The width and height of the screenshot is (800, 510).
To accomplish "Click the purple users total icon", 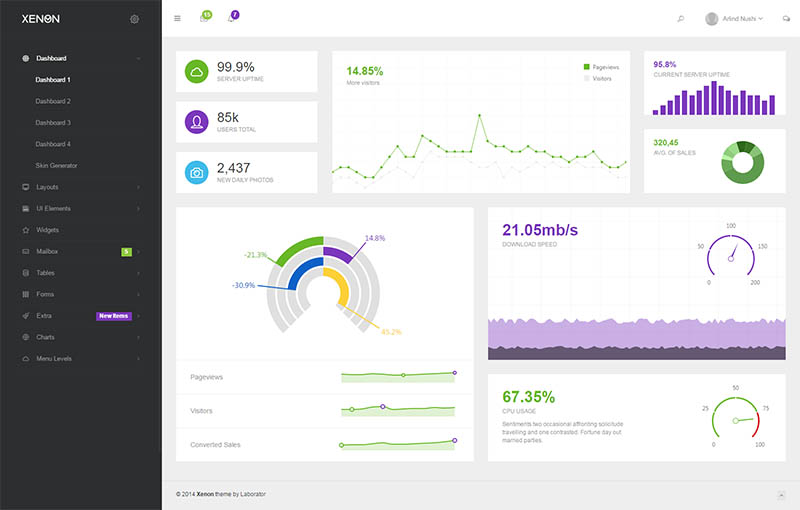I will click(197, 121).
